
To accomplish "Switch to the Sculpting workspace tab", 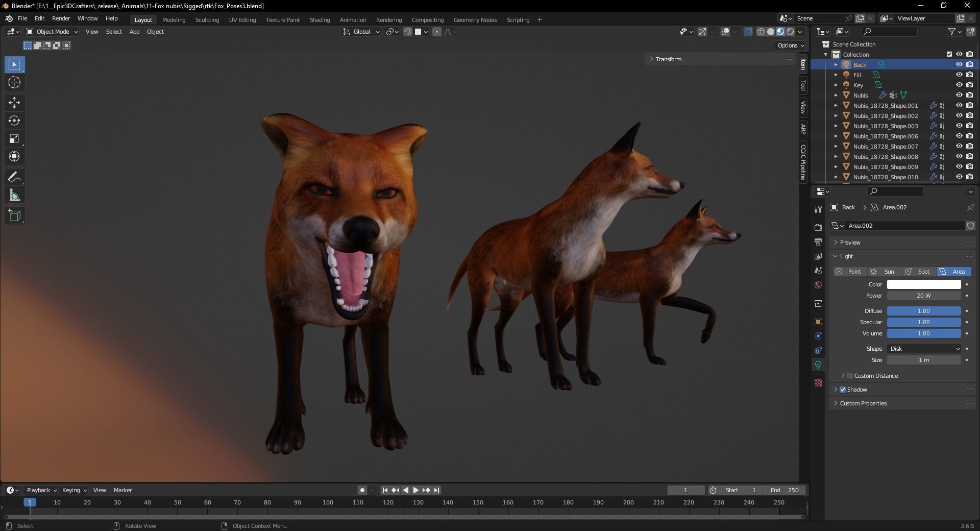I will (x=207, y=20).
